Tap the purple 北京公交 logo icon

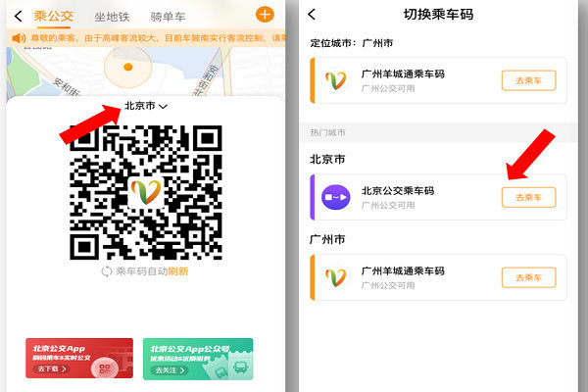point(335,197)
